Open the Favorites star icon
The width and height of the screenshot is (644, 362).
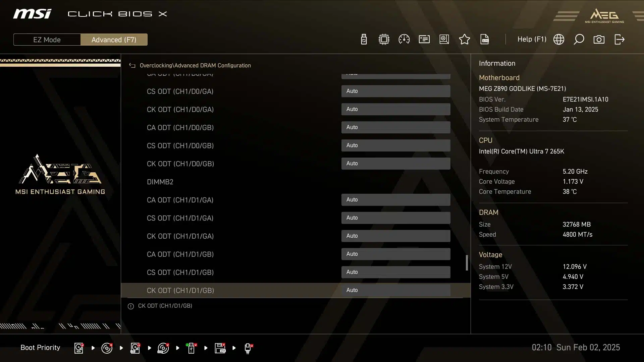[465, 40]
